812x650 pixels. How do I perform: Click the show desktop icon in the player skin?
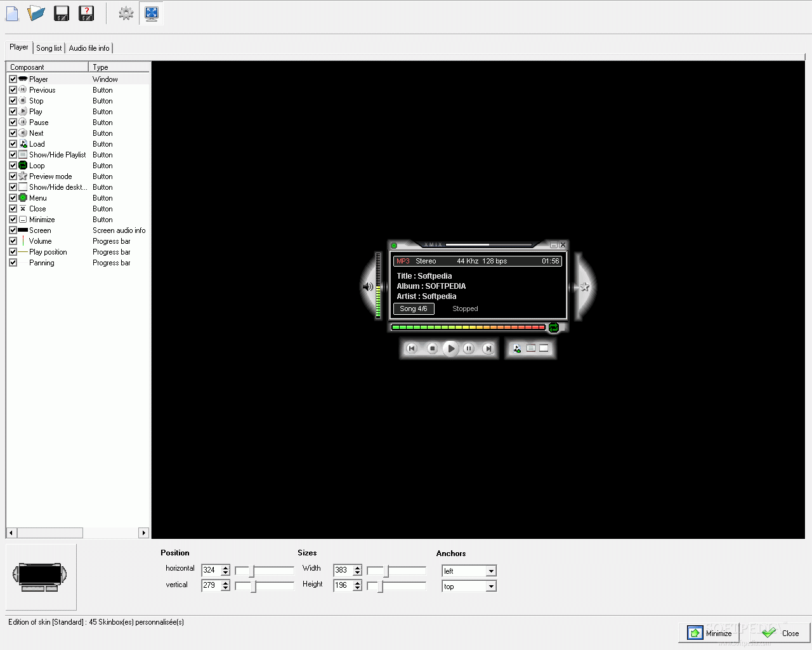pyautogui.click(x=544, y=348)
